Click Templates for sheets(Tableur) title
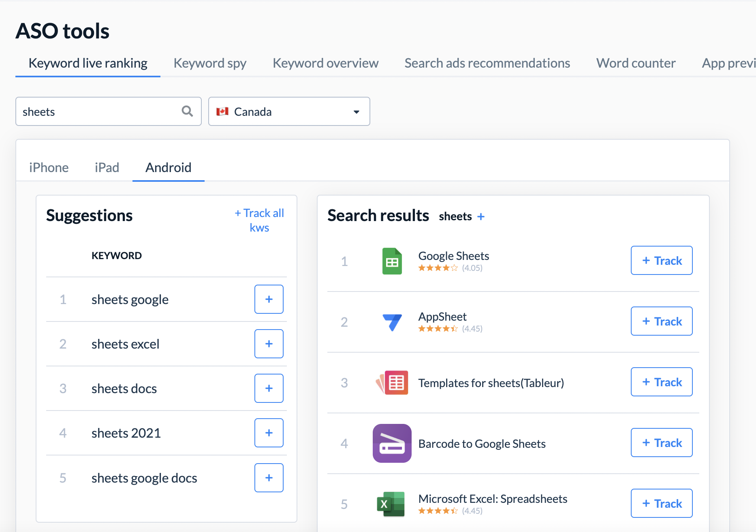756x532 pixels. pos(491,383)
